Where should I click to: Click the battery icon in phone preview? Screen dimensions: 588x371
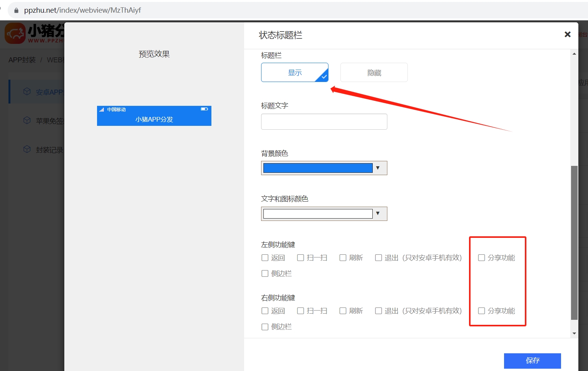click(204, 109)
